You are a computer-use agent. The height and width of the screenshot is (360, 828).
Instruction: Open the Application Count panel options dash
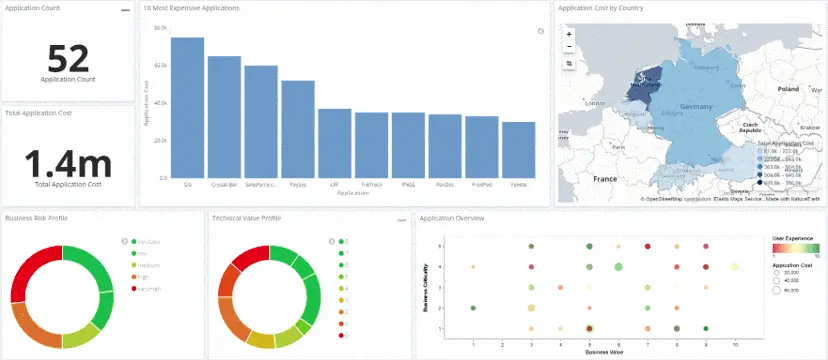tap(125, 10)
